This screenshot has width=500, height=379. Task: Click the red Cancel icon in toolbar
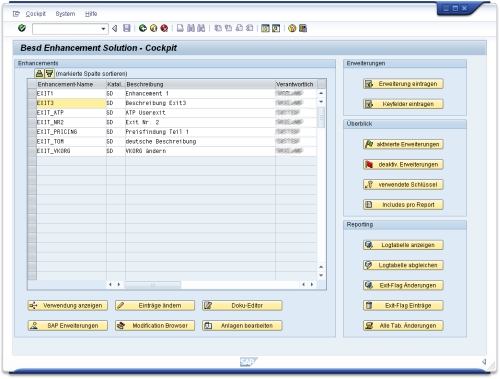164,28
